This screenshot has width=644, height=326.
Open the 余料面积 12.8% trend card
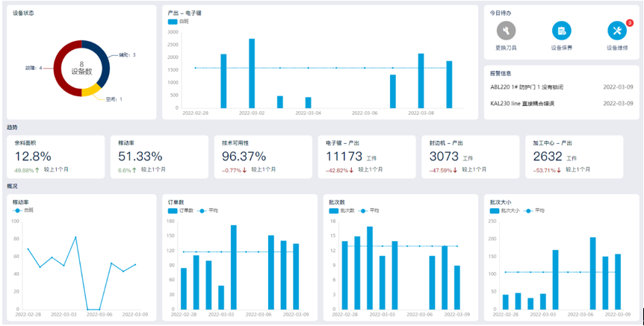click(56, 157)
